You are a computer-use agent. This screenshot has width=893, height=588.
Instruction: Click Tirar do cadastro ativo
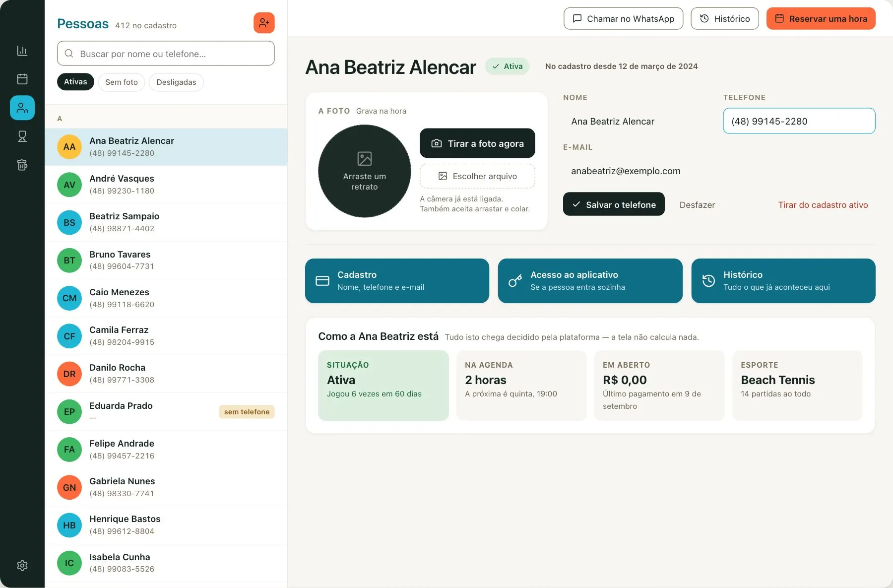click(x=823, y=205)
